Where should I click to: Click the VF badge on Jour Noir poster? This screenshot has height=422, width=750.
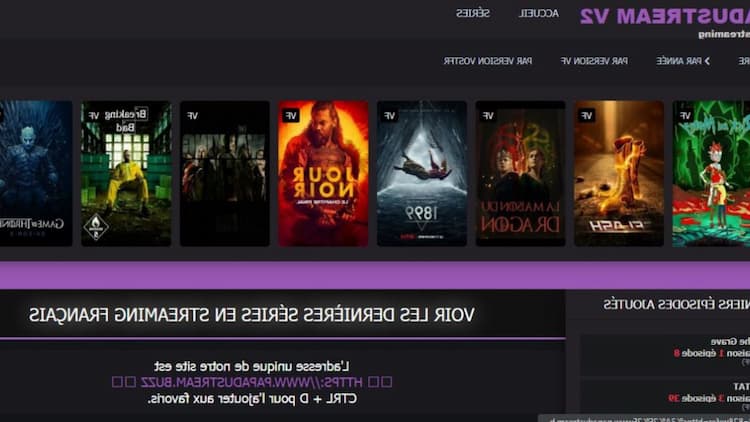[x=291, y=116]
